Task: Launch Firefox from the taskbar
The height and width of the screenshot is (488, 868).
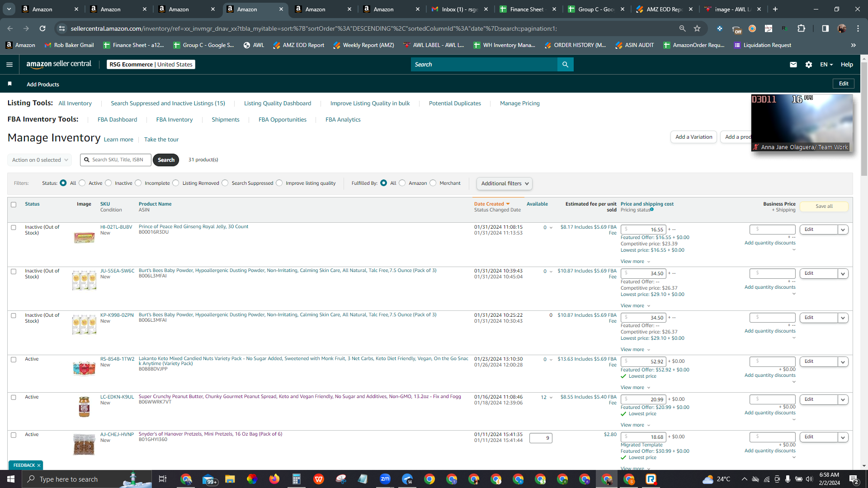Action: point(274,479)
